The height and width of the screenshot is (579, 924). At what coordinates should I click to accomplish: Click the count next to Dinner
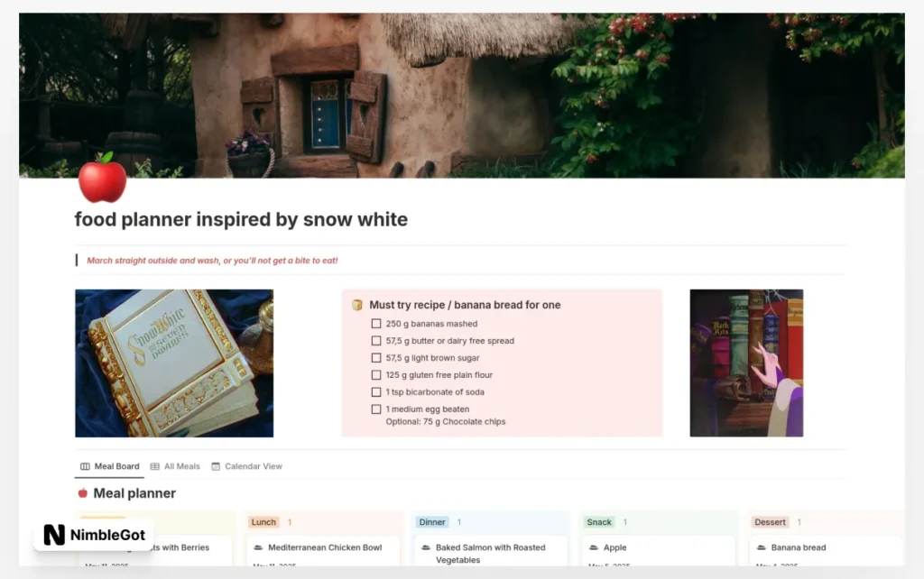point(459,522)
